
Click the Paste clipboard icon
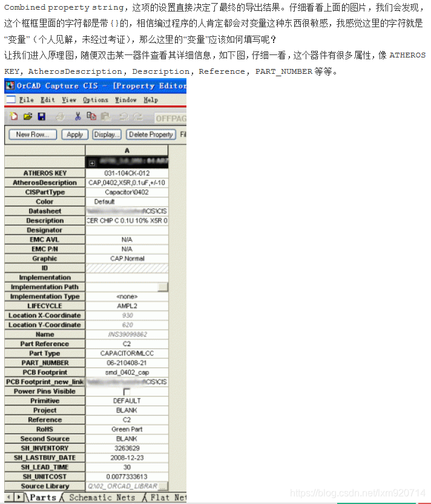coord(105,116)
